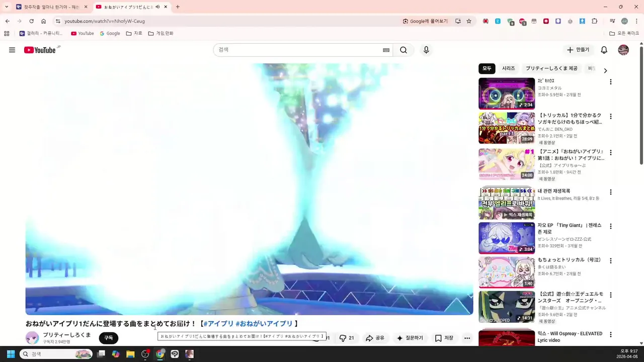Open the 질문하기 ask button
This screenshot has height=362, width=644.
click(410, 338)
